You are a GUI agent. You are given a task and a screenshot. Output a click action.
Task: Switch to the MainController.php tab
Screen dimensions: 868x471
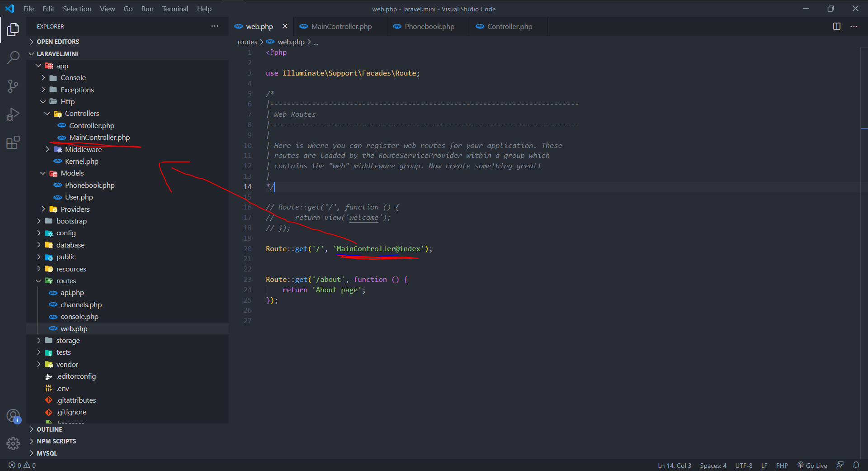coord(340,26)
